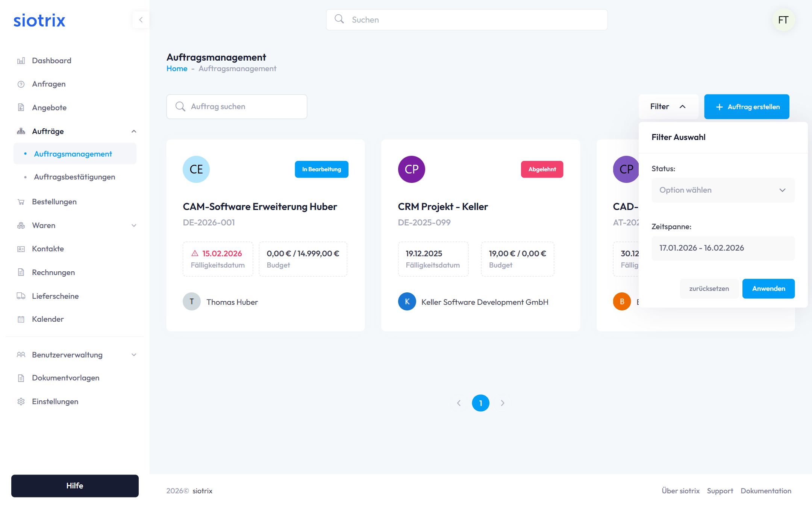Click the Zeitspanne date range field
This screenshot has height=508, width=812.
[723, 248]
